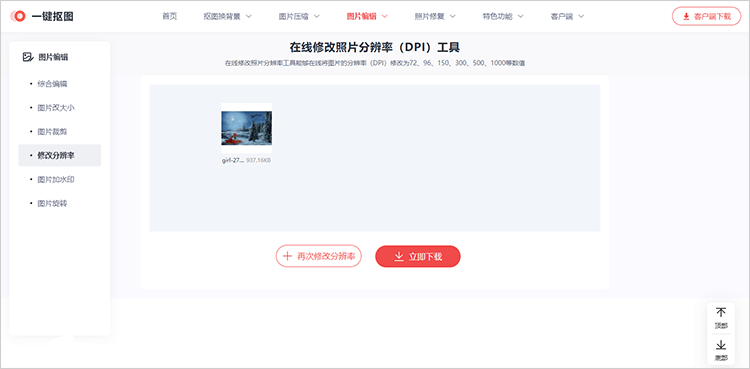Click the plus icon in 再次修改分辨率

(x=287, y=256)
